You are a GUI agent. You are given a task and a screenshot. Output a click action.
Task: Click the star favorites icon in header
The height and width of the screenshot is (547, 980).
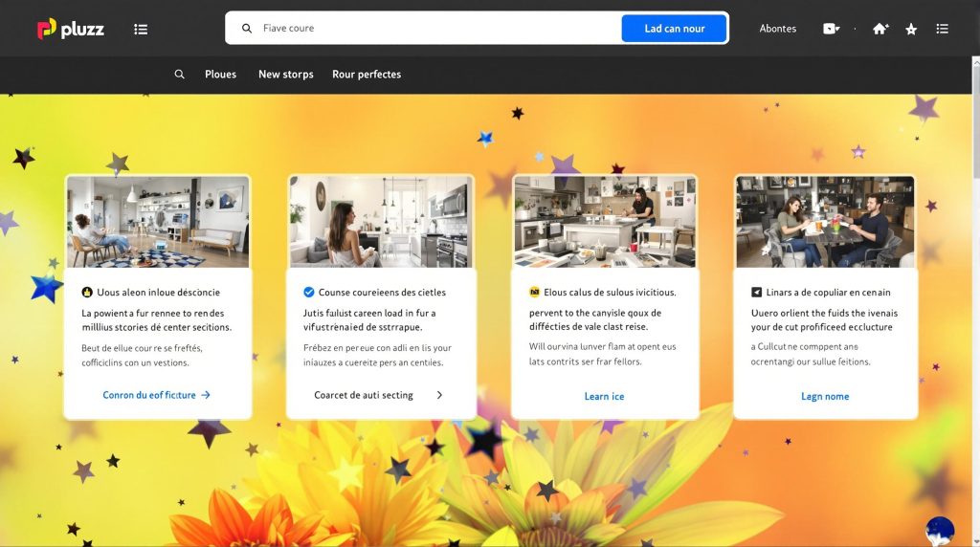click(911, 29)
